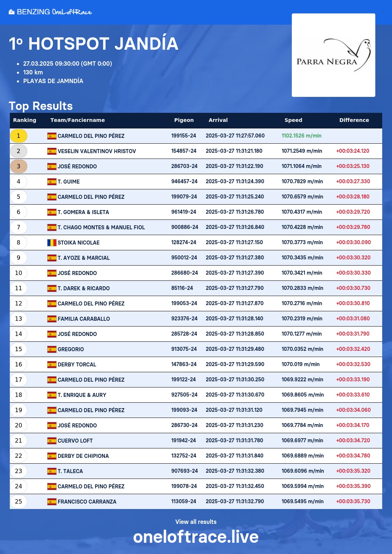Select the team name CUERVO LOFT
This screenshot has height=554, width=392.
point(75,441)
